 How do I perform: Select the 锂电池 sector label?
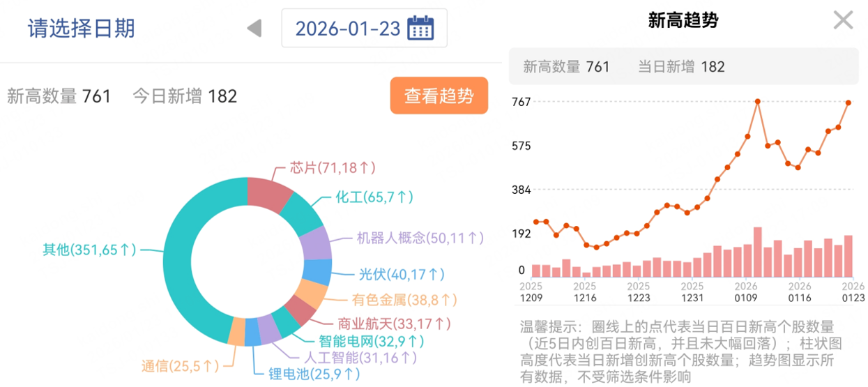pos(315,374)
